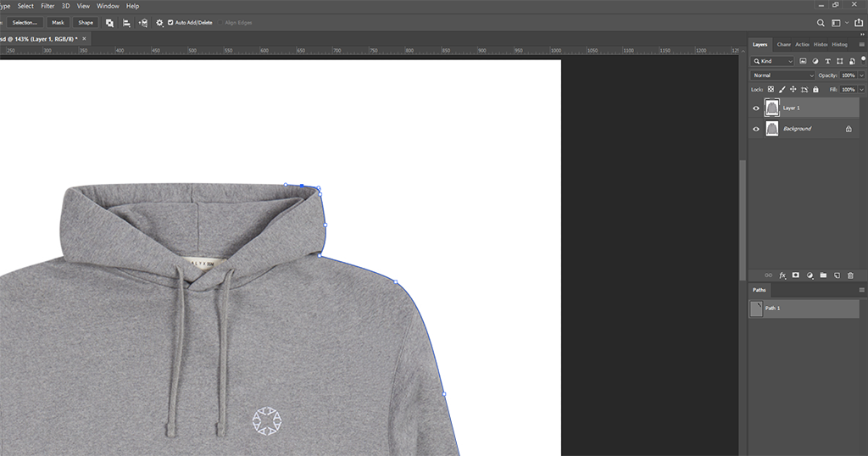Collapse panels double-arrow icon
This screenshot has width=868, height=456.
click(x=862, y=34)
